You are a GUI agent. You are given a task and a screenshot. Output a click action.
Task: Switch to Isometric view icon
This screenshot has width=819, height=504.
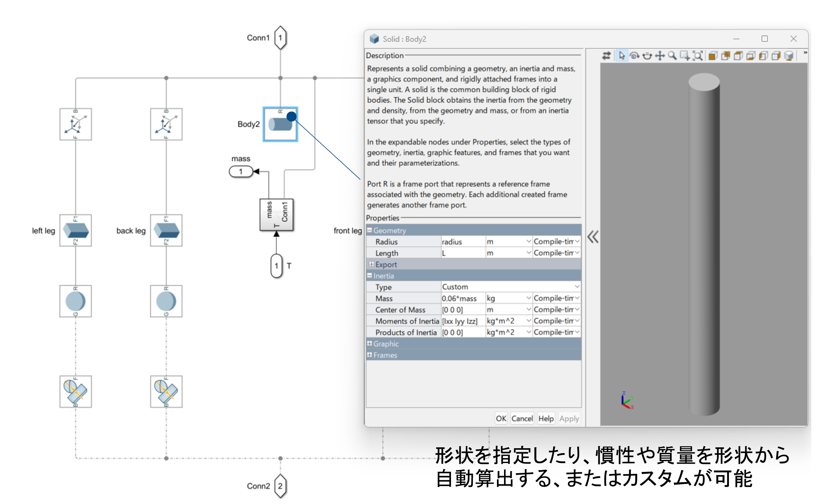coord(789,56)
